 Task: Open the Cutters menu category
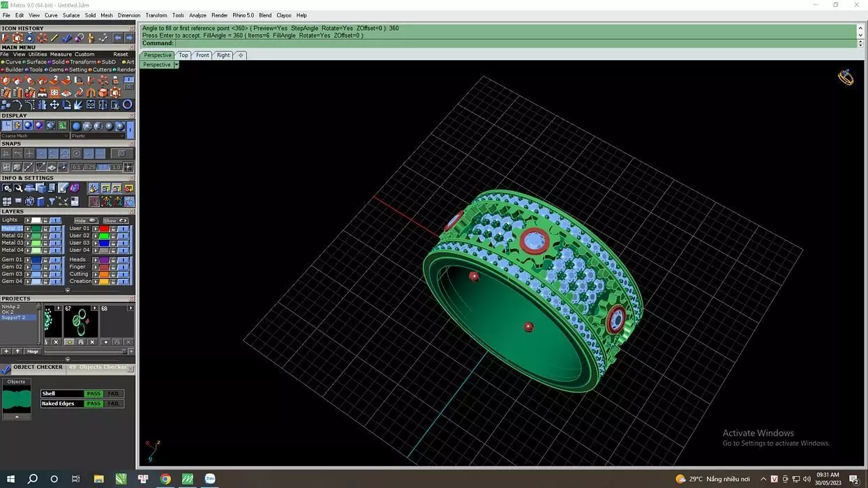[102, 70]
